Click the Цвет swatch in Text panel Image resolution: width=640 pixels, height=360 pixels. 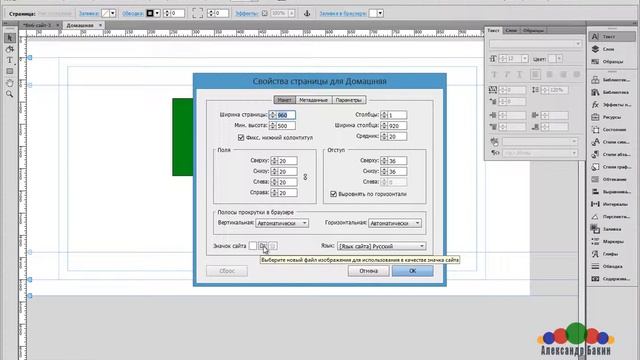pos(552,59)
